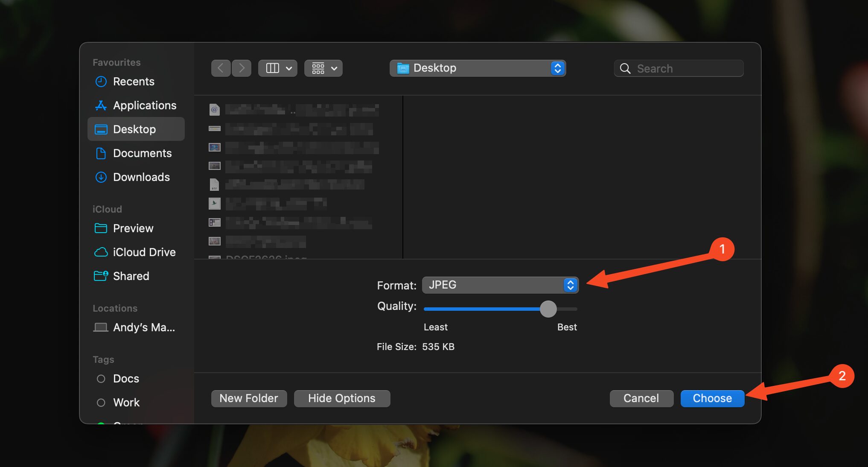Drag the Quality slider toward Best
868x467 pixels.
[x=548, y=309]
